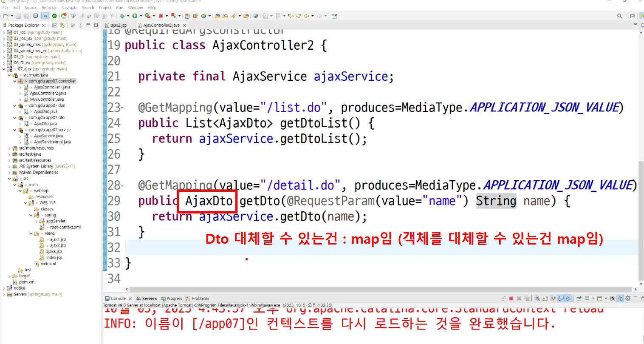The height and width of the screenshot is (344, 644).
Task: Open dropdown arrow next to New icon
Action: [x=12, y=16]
